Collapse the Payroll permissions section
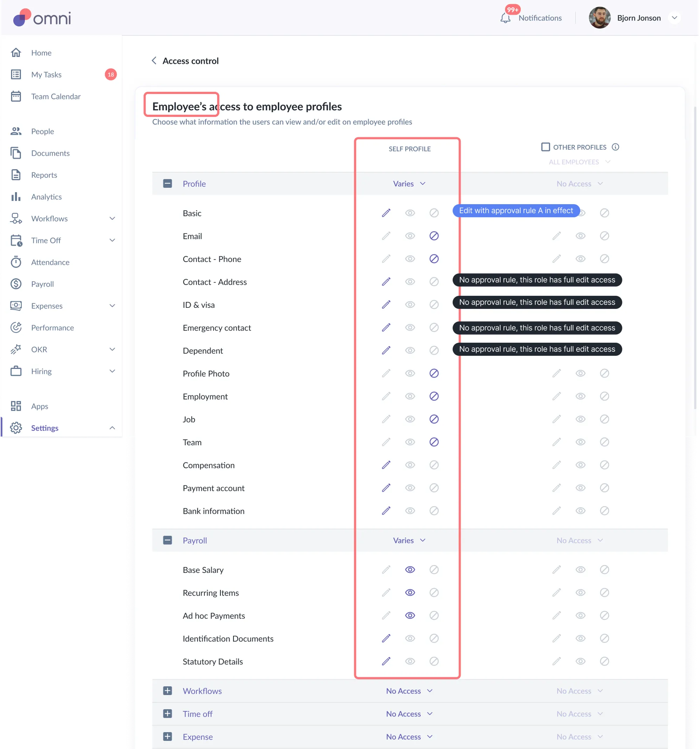This screenshot has height=749, width=700. [168, 540]
